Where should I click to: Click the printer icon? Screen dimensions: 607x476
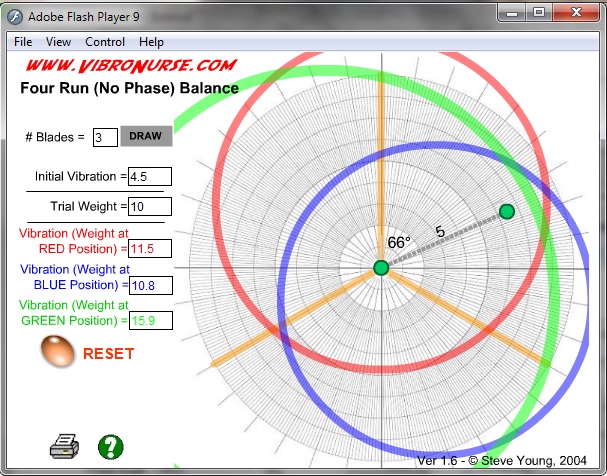click(x=64, y=447)
